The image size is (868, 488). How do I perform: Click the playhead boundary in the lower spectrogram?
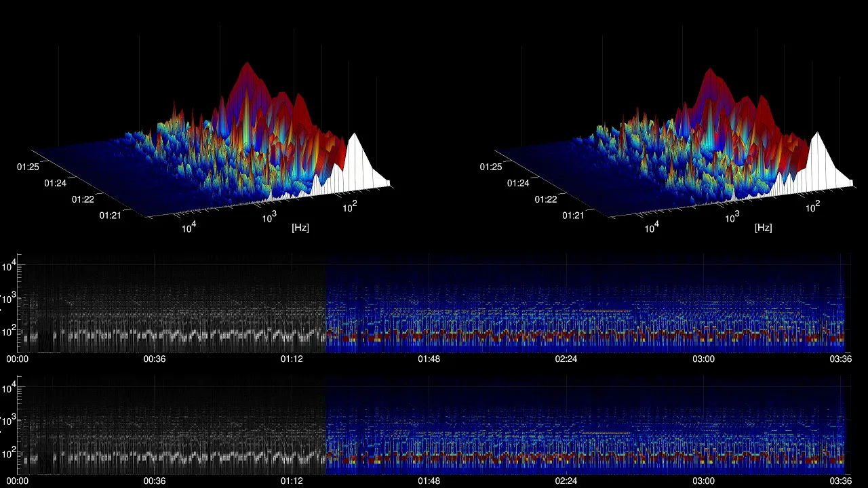(x=325, y=425)
